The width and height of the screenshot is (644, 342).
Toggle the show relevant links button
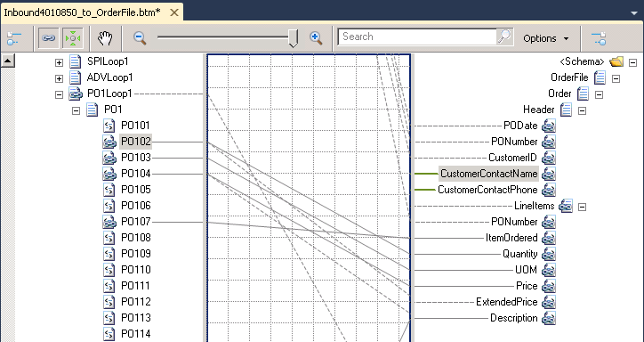coord(48,38)
